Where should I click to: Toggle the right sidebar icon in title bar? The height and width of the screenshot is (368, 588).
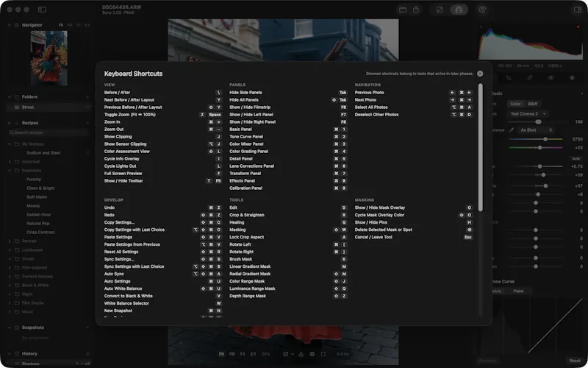pyautogui.click(x=578, y=10)
